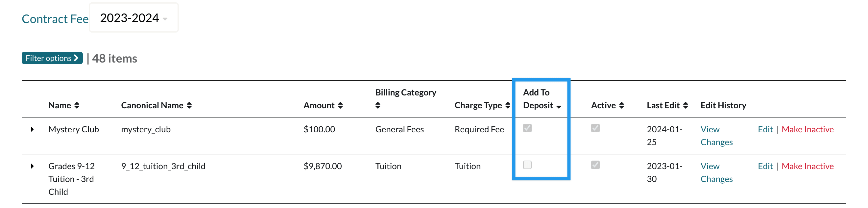The image size is (868, 208).
Task: Make Grades 9-12 Tuition fee inactive
Action: click(808, 166)
